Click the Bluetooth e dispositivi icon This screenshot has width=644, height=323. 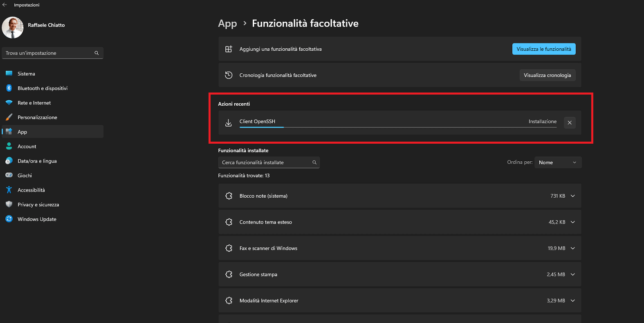(9, 88)
